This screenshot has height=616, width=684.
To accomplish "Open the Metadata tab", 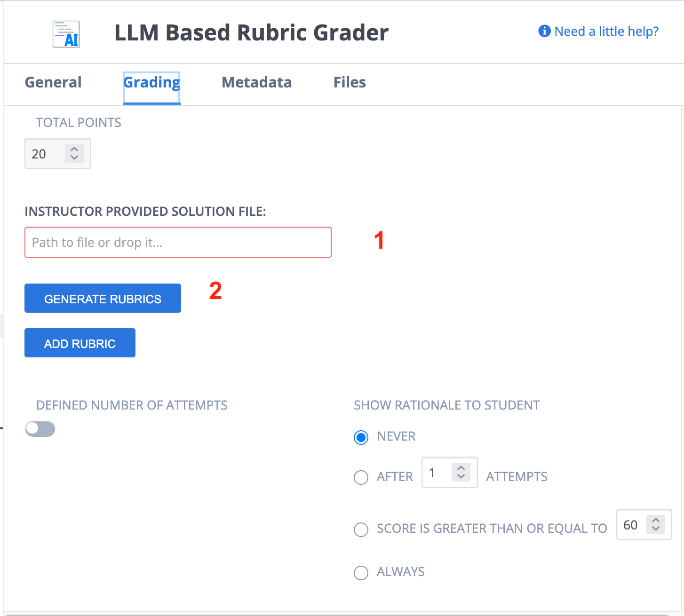I will coord(256,82).
